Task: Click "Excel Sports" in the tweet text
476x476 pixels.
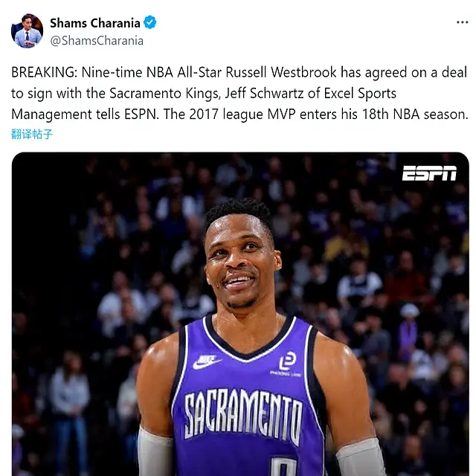Action: click(x=360, y=94)
